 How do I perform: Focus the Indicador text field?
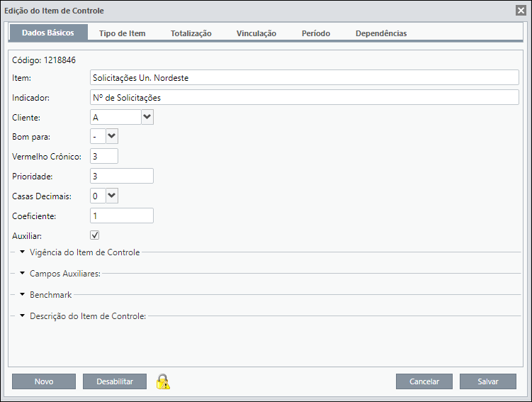pyautogui.click(x=305, y=97)
